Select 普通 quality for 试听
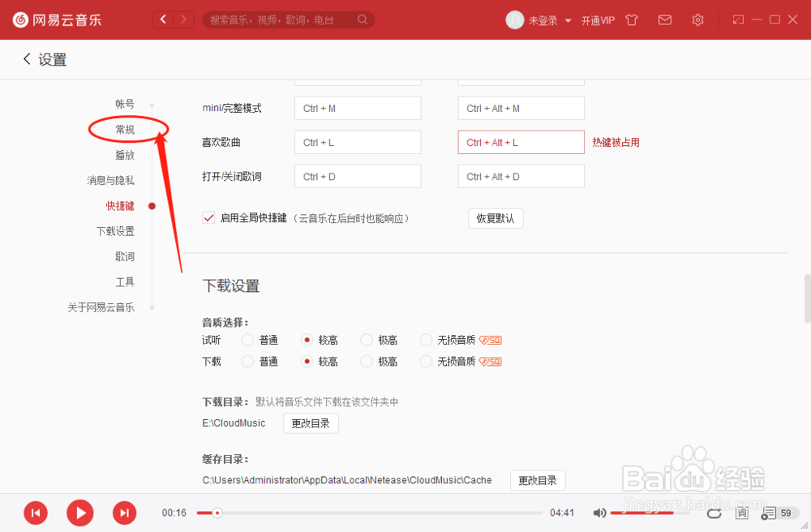Viewport: 811px width, 532px height. [247, 340]
